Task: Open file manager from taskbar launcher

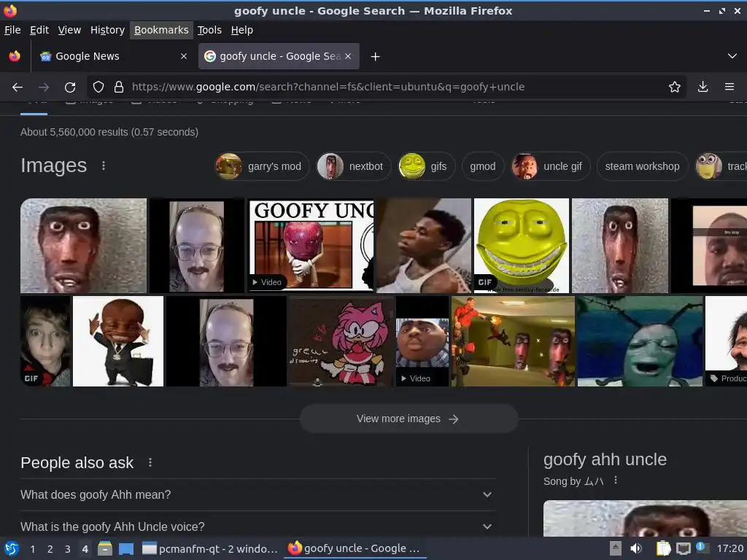Action: pos(105,548)
